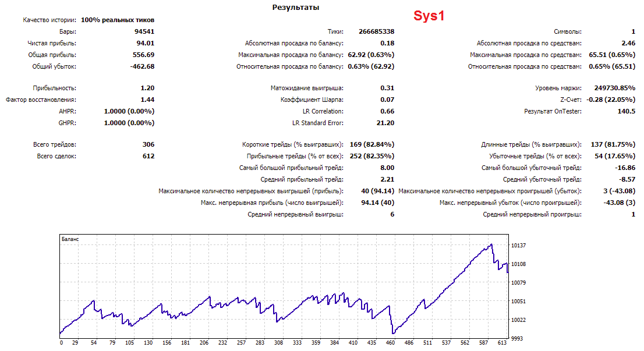The height and width of the screenshot is (351, 644).
Task: Click the Коэффициент Шарпа value 0.07
Action: (x=387, y=100)
